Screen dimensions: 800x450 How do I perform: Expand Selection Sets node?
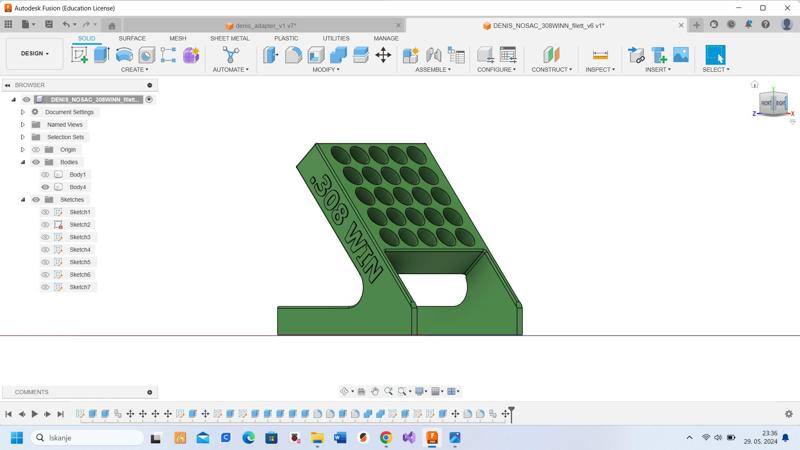click(x=22, y=137)
